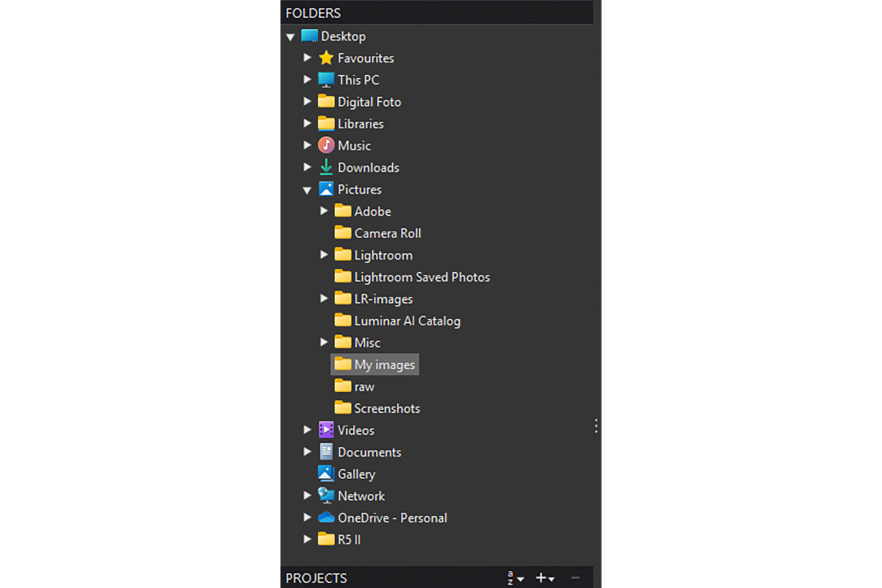Click the raw folder icon
Screen dimensions: 882x588
pos(343,386)
